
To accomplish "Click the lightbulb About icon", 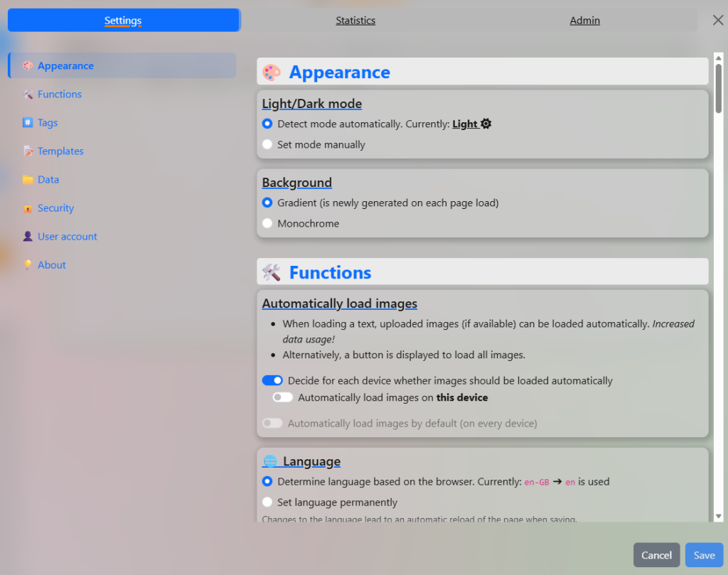I will pos(28,265).
